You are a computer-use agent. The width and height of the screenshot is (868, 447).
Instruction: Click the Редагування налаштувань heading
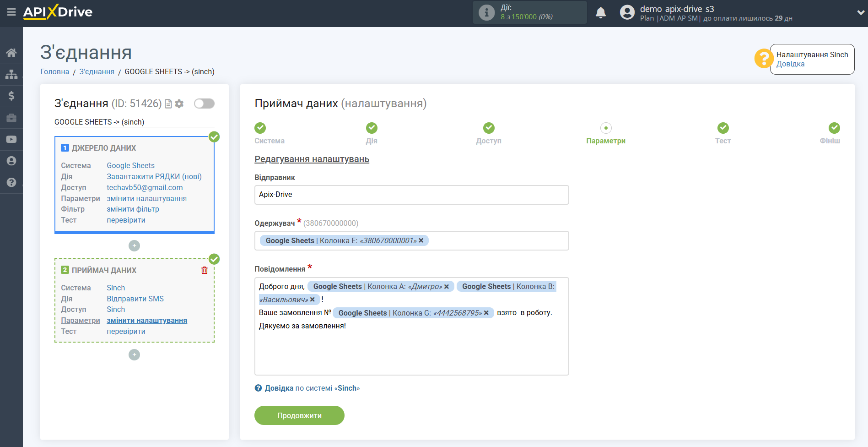point(312,159)
